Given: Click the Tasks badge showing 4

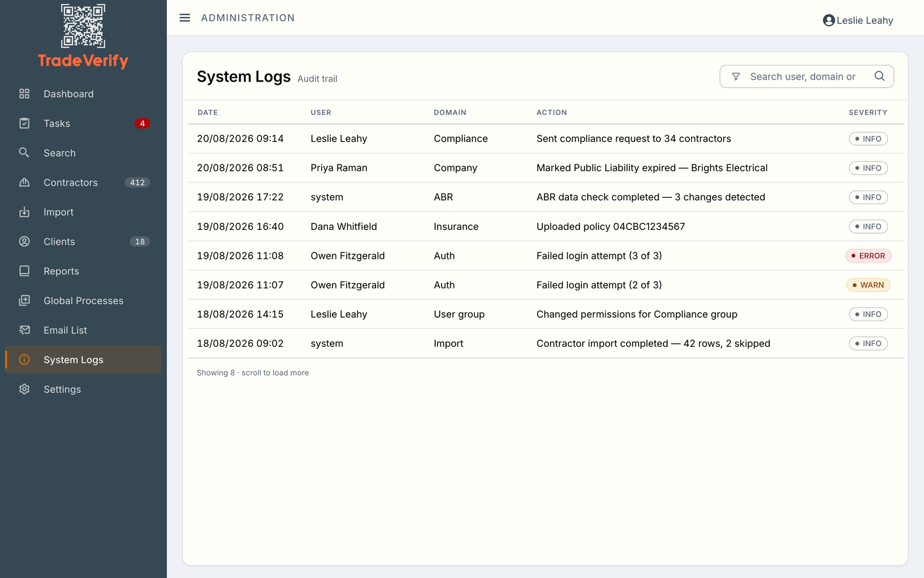Looking at the screenshot, I should point(142,123).
